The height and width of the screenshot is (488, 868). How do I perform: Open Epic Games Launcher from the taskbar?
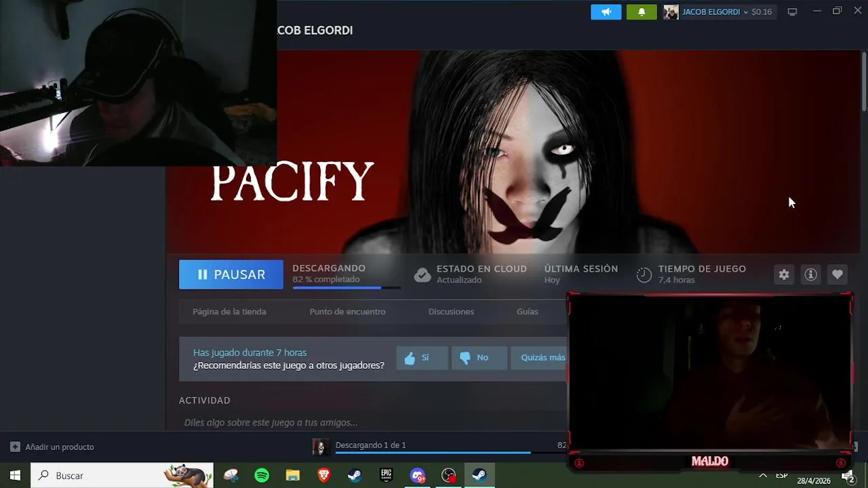[386, 476]
